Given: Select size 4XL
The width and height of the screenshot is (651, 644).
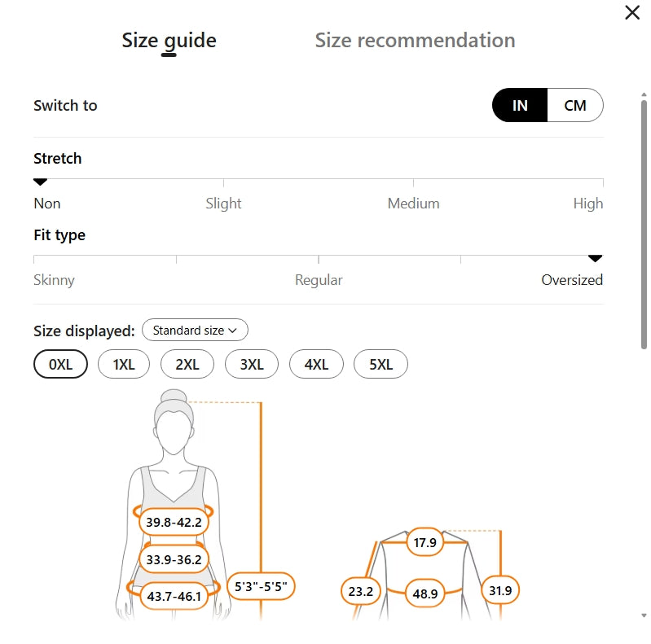Looking at the screenshot, I should coord(316,365).
